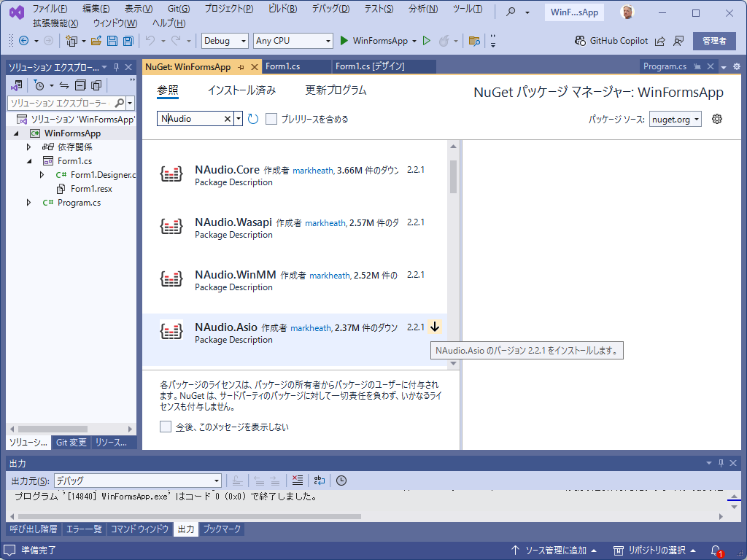This screenshot has width=747, height=560.
Task: Click the new project toolbar icon
Action: pos(71,41)
